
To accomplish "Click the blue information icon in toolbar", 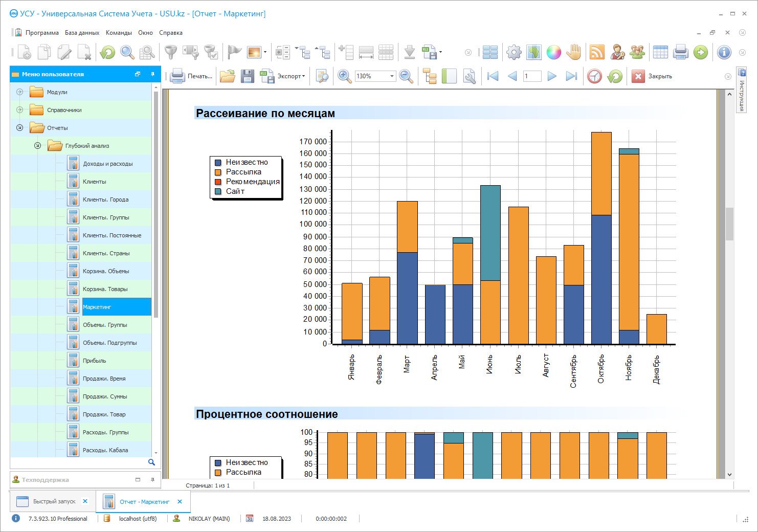I will pos(724,52).
